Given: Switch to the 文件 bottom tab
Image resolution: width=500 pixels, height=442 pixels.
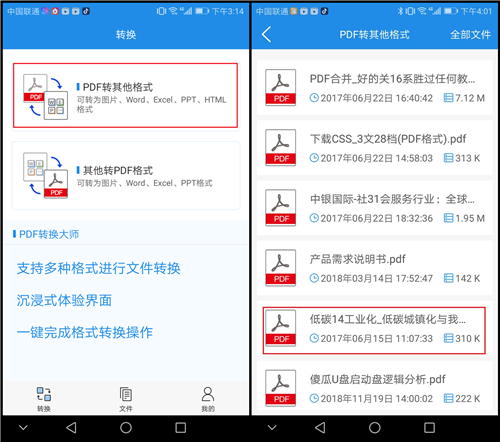Looking at the screenshot, I should (126, 399).
